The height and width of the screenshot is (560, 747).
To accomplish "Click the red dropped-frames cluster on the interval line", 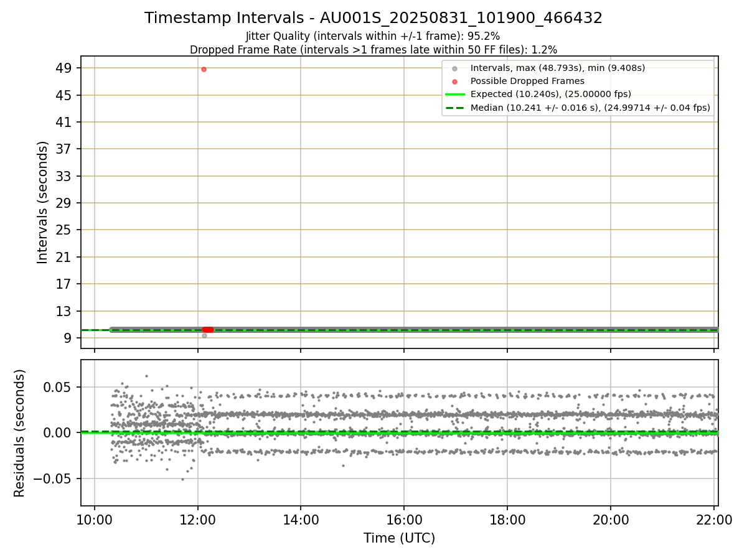I will tap(208, 330).
